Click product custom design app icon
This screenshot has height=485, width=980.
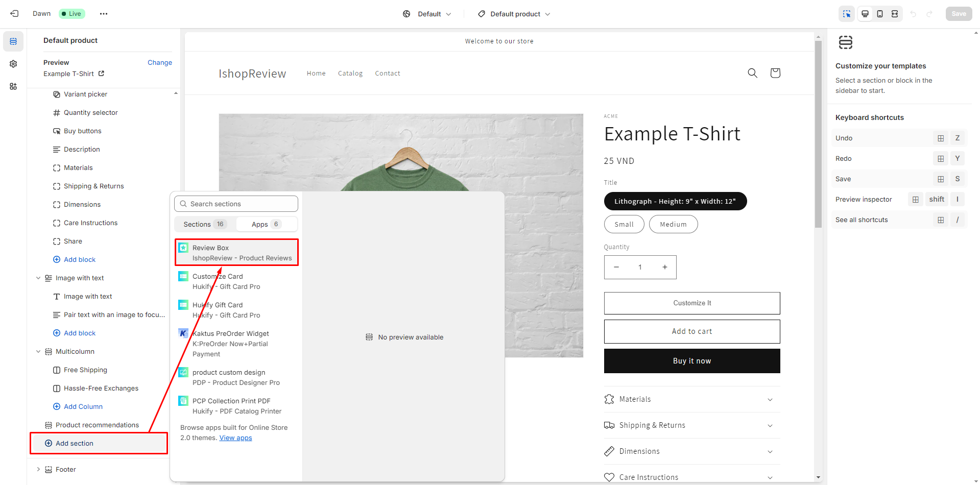point(183,372)
